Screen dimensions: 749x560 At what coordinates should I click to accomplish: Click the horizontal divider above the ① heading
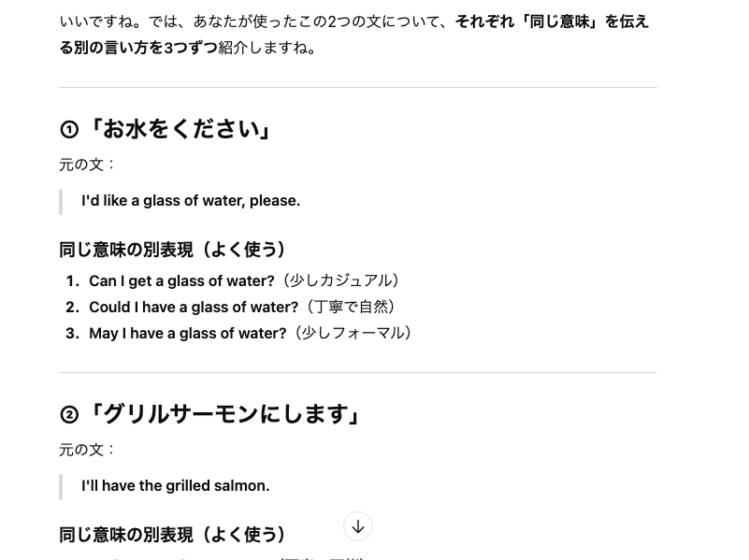pyautogui.click(x=358, y=88)
